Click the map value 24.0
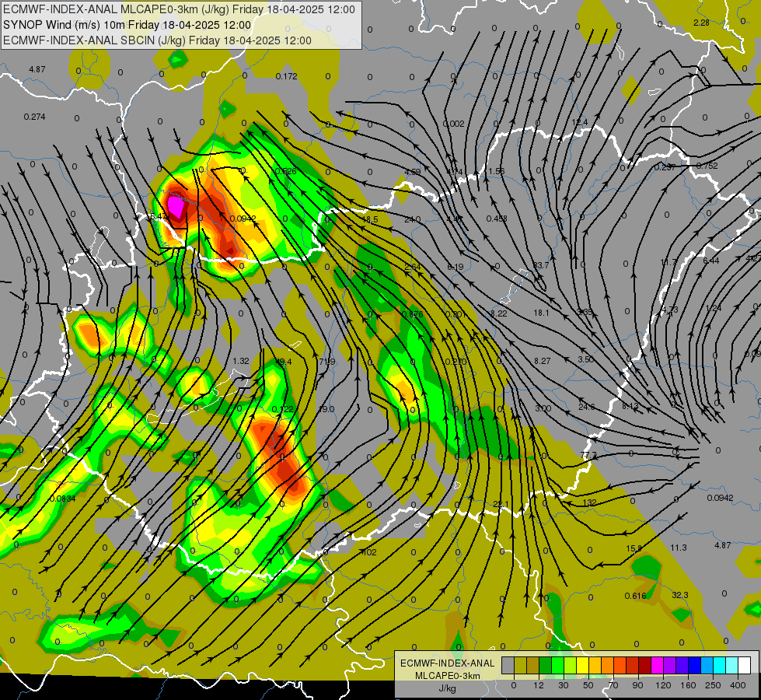This screenshot has height=700, width=761. click(413, 219)
